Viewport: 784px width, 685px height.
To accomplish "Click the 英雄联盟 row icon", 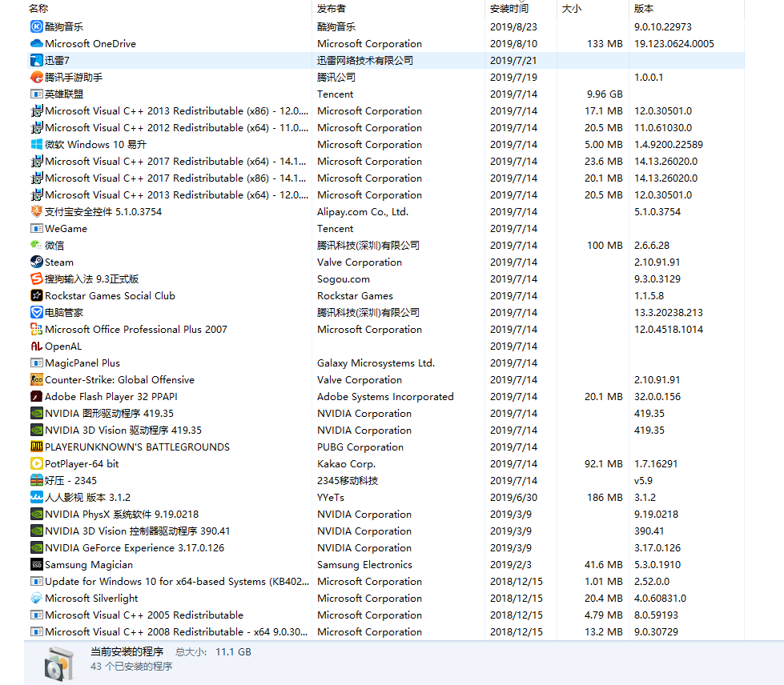I will click(37, 94).
